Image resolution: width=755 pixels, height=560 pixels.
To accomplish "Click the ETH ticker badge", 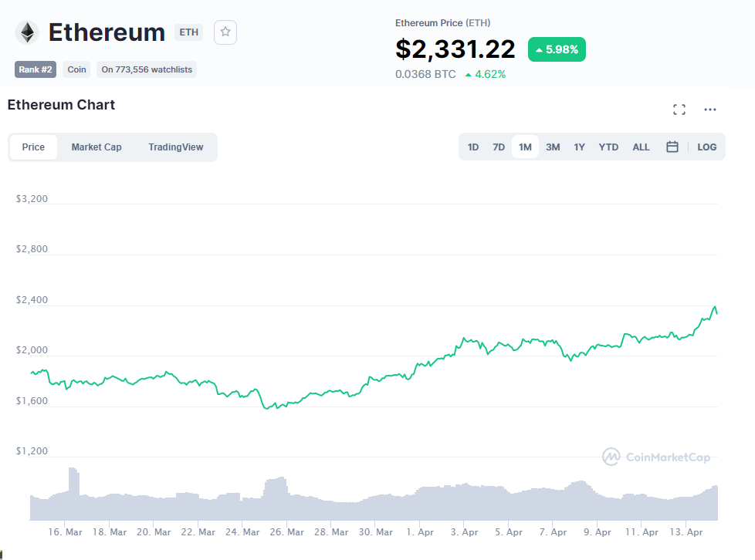I will [188, 32].
